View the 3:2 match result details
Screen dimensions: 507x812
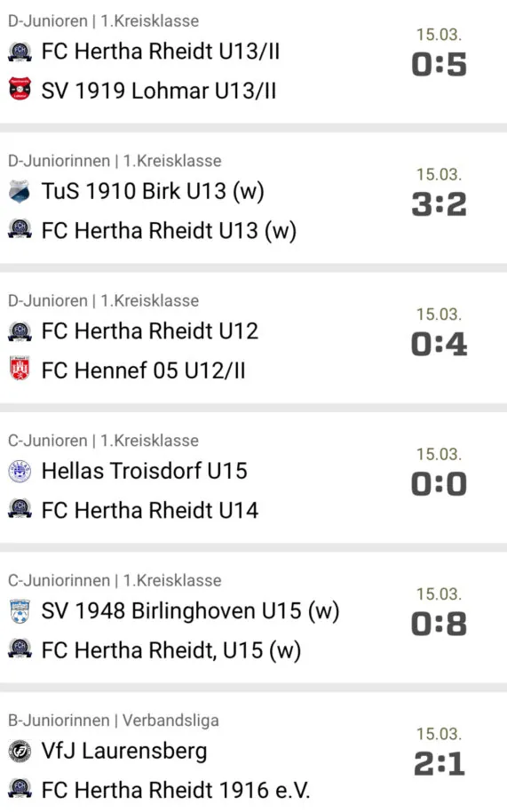point(440,204)
